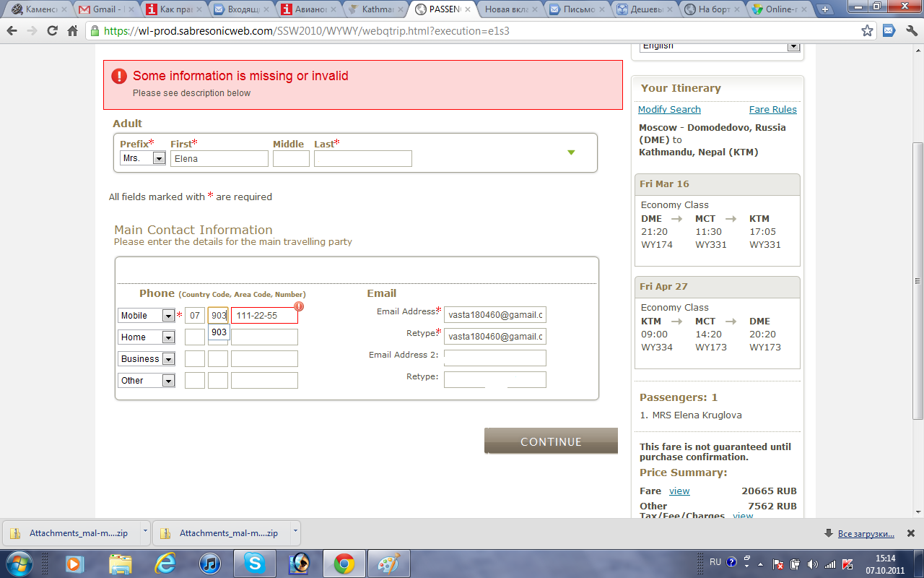Open the Modify Search link

[x=669, y=110]
